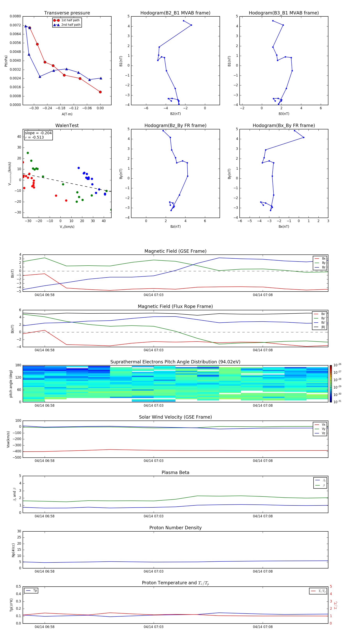Click '04/14 06:58' tick under proton temperature plot
This screenshot has height=644, width=351.
(x=44, y=627)
